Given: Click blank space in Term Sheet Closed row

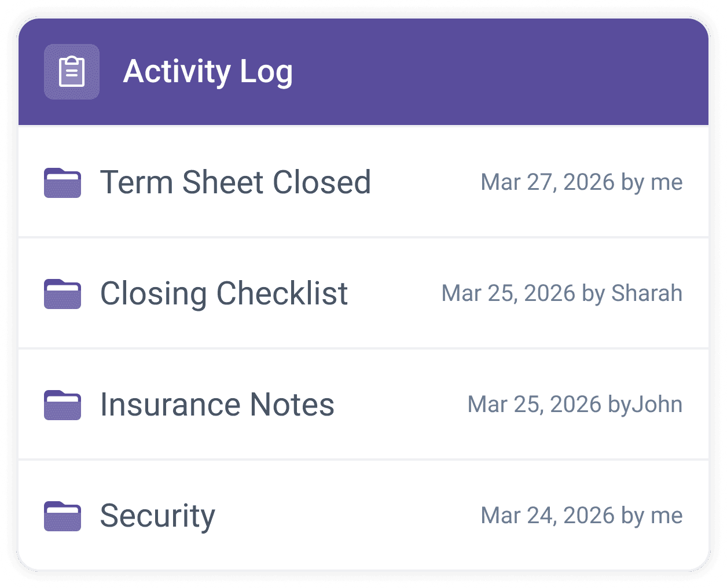Looking at the screenshot, I should 425,182.
